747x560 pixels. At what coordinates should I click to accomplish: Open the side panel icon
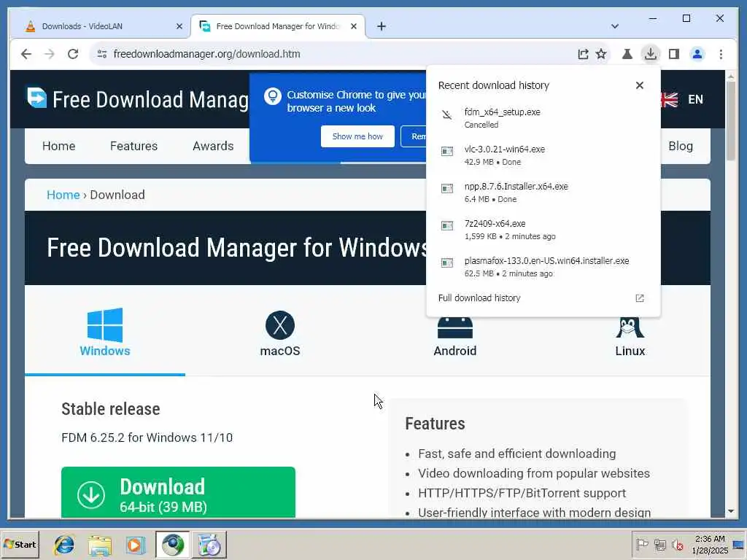pos(673,54)
